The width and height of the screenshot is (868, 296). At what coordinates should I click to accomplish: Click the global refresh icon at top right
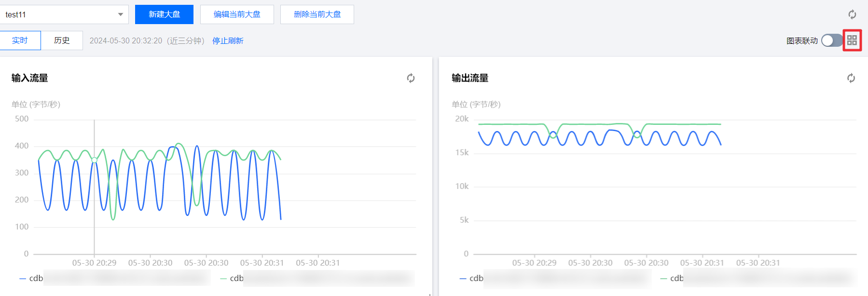852,14
